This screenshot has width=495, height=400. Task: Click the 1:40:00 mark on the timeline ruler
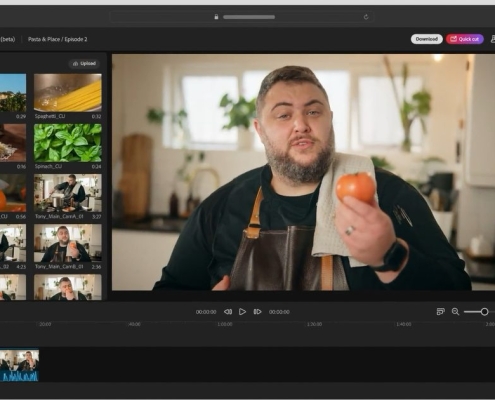[x=404, y=324]
